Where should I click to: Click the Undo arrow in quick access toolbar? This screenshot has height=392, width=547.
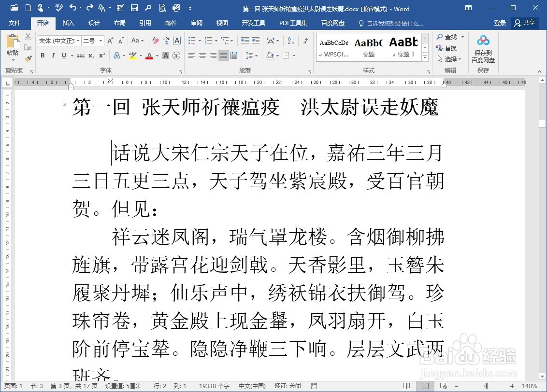coord(73,8)
